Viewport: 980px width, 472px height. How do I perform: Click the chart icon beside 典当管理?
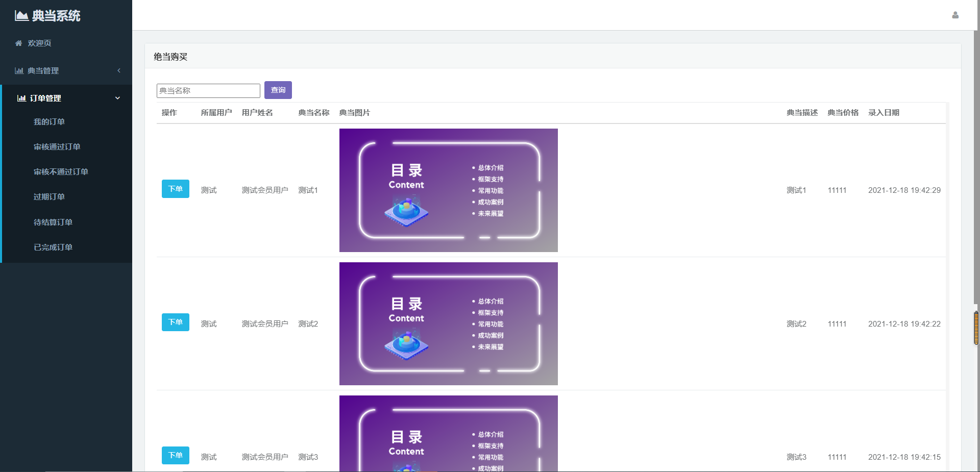[x=19, y=71]
